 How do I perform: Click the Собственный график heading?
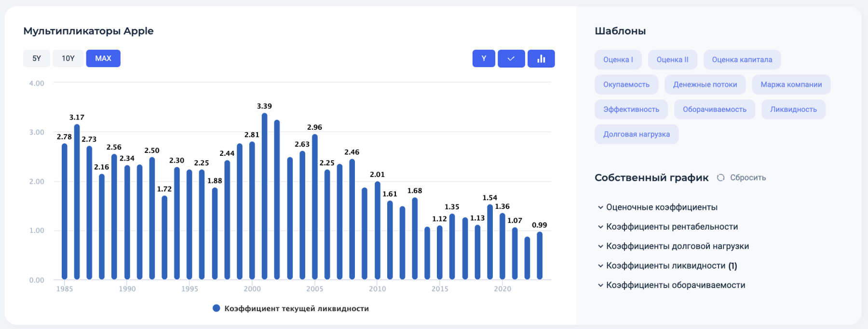651,178
